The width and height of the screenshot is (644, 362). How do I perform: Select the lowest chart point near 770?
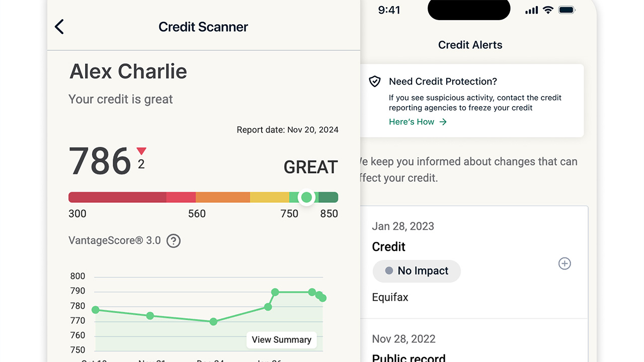(x=213, y=321)
